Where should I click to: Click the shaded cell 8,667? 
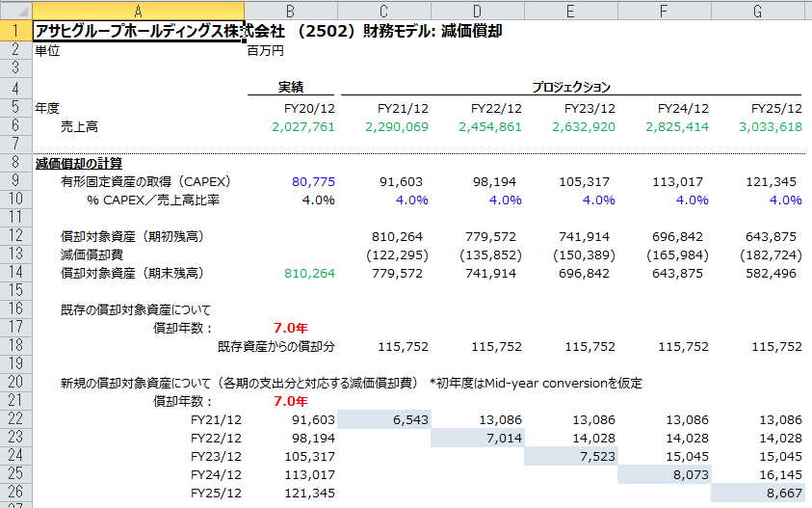tap(758, 493)
